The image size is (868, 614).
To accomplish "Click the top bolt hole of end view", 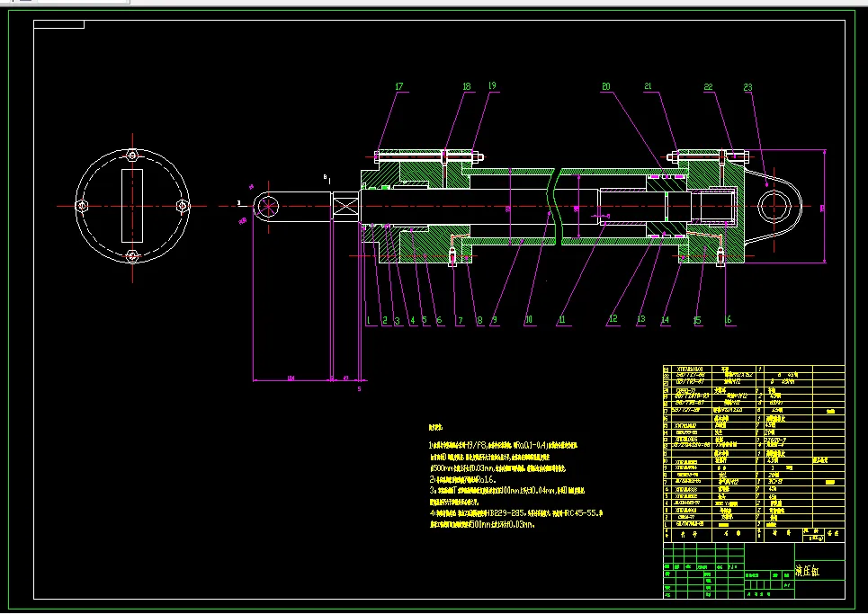I will tap(131, 156).
